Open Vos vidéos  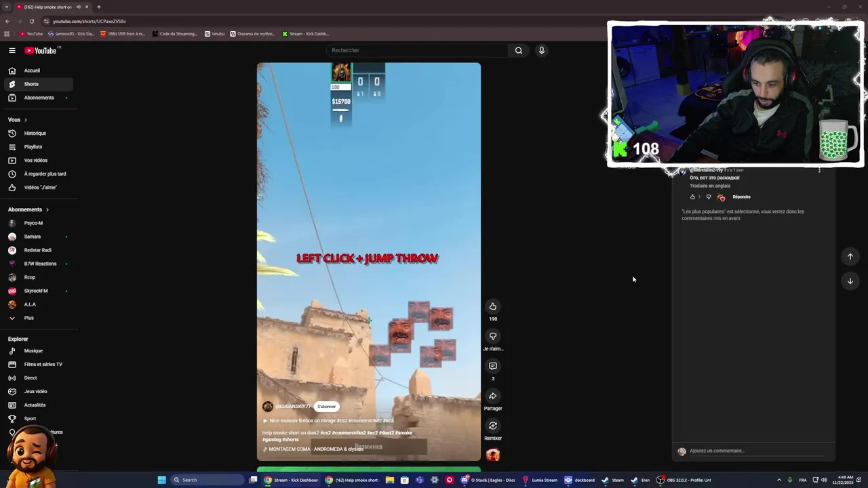coord(38,160)
